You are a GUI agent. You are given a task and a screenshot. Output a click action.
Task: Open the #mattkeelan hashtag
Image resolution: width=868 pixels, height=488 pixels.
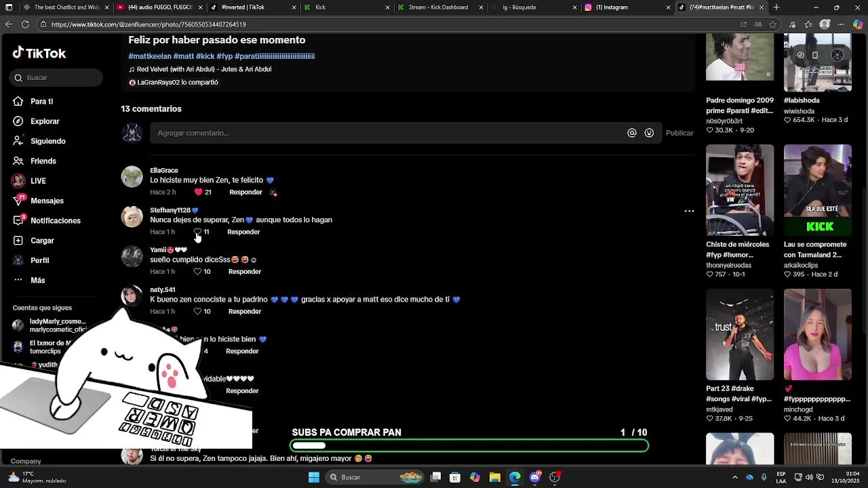(149, 56)
